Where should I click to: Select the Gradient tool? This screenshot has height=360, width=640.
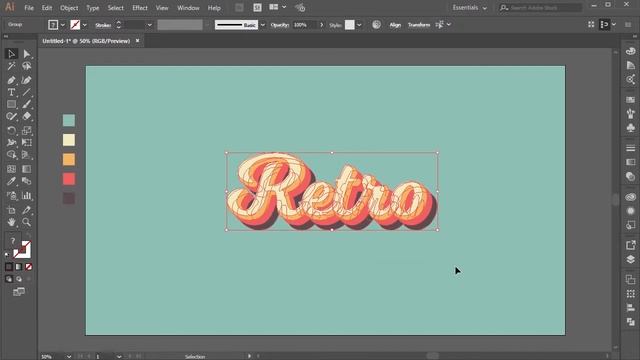[x=27, y=169]
